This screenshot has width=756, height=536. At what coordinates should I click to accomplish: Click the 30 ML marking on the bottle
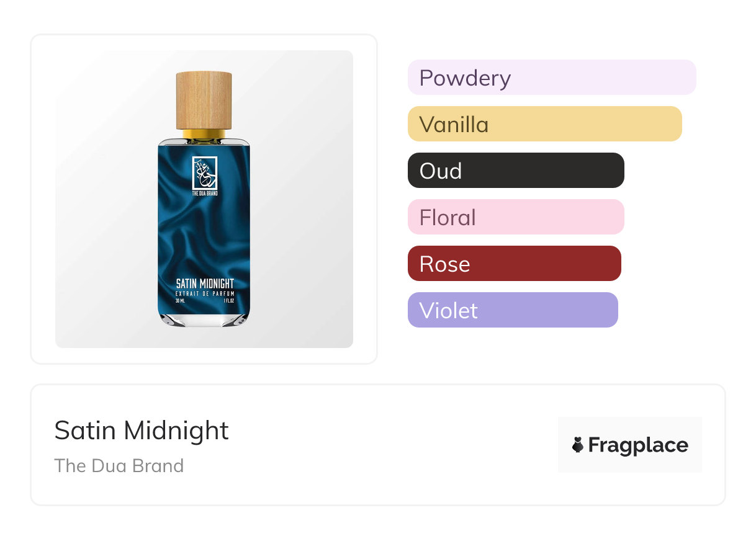tap(179, 301)
